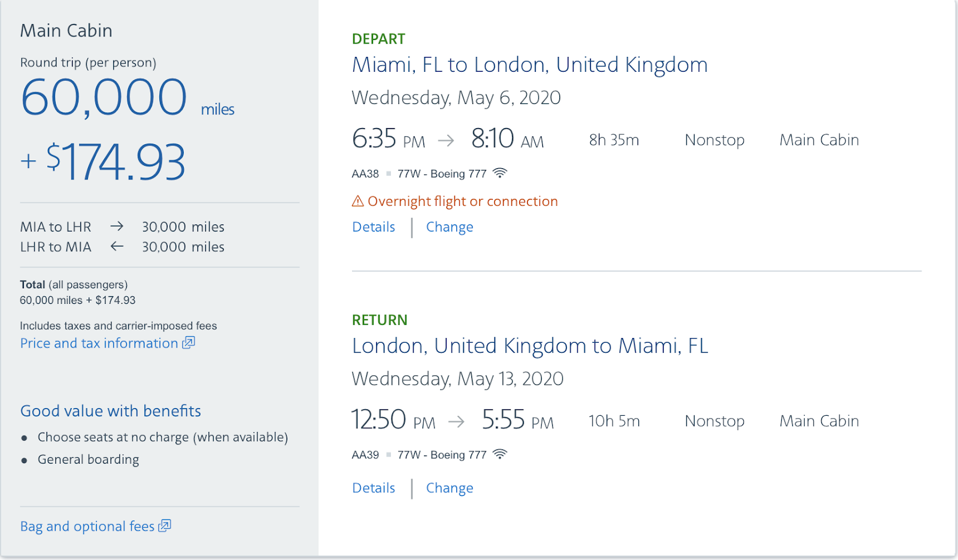The height and width of the screenshot is (560, 958).
Task: View Bag and optional fees
Action: click(x=87, y=526)
